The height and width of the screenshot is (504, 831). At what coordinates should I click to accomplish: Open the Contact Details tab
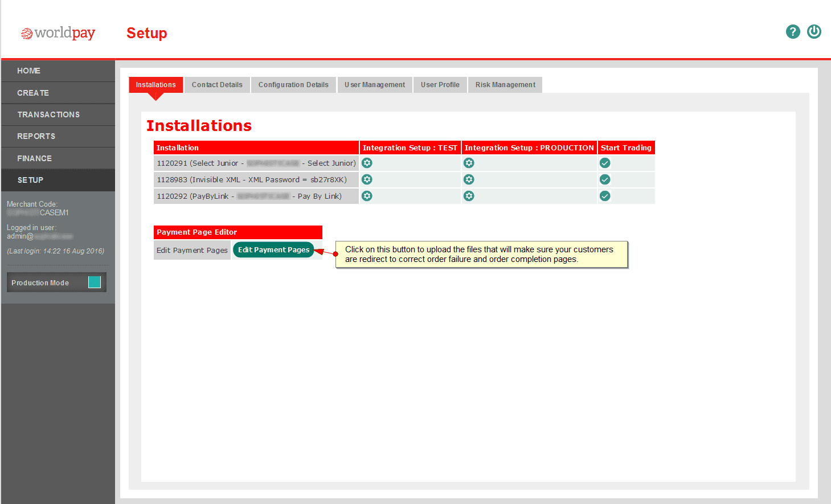click(x=217, y=85)
